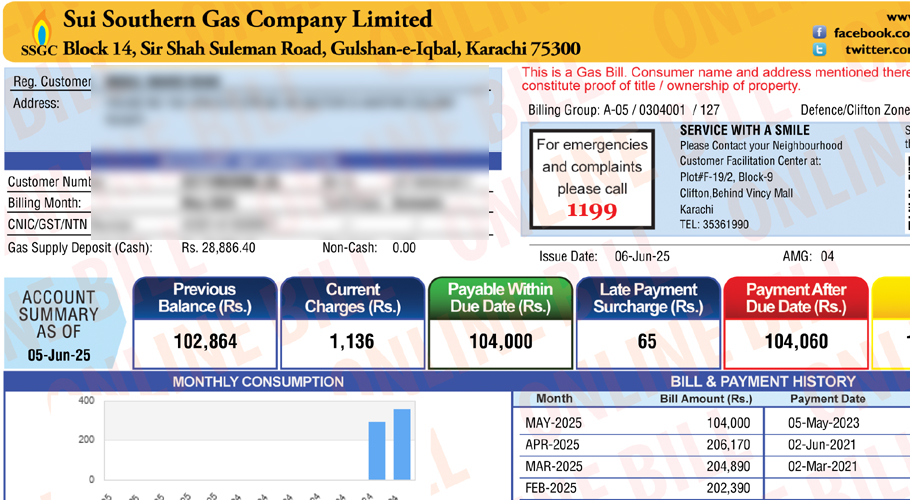Click the tallest bar in consumption chart
The width and height of the screenshot is (910, 500).
click(x=402, y=444)
